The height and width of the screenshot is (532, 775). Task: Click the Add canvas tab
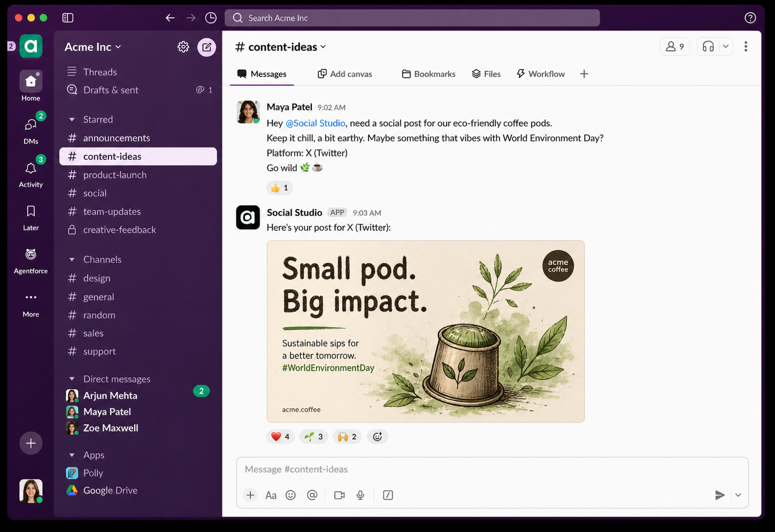[x=345, y=74]
